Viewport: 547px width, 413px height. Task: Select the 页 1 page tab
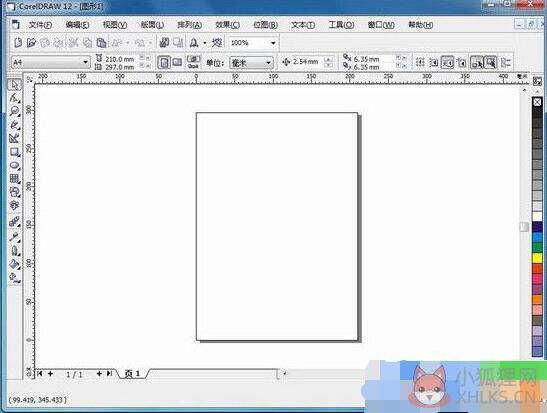pos(133,374)
